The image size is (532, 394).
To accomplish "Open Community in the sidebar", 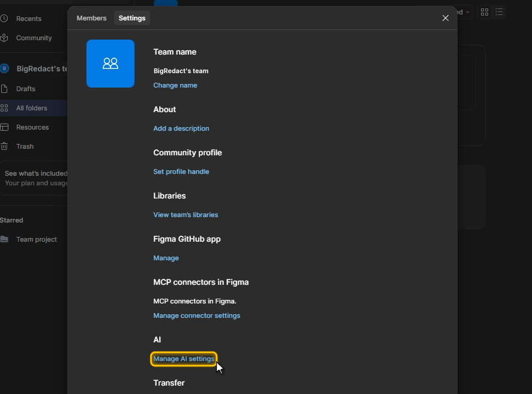I will [x=34, y=38].
